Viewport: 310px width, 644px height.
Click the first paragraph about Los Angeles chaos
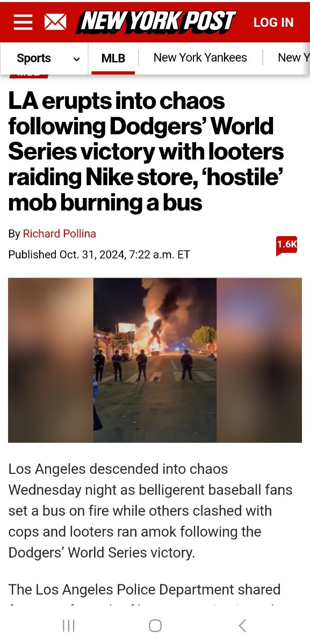pos(150,511)
